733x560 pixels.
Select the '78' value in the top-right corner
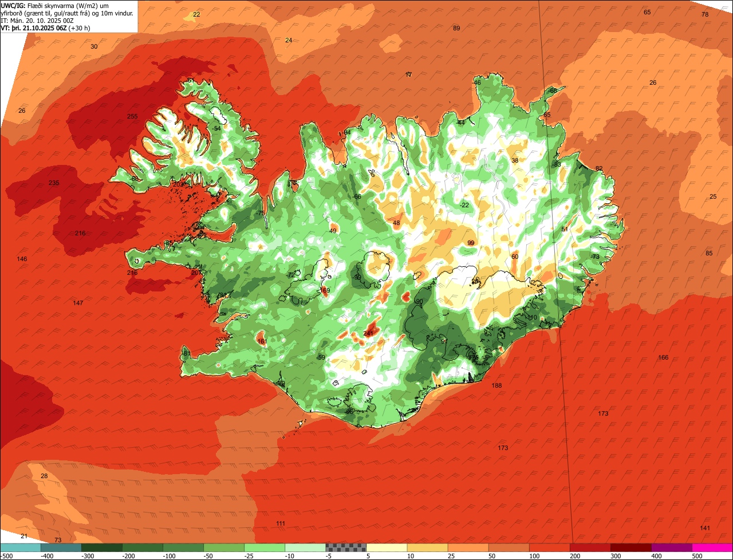[705, 14]
